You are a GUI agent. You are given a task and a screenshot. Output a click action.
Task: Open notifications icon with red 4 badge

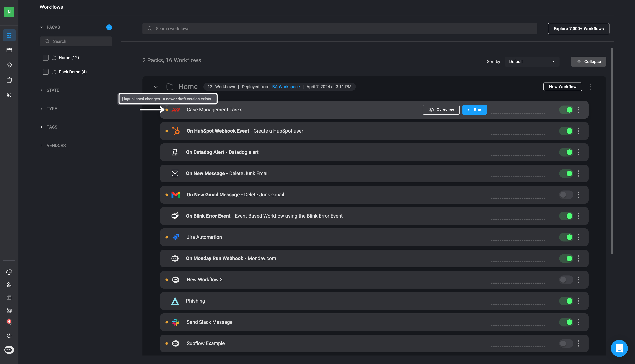(x=9, y=322)
